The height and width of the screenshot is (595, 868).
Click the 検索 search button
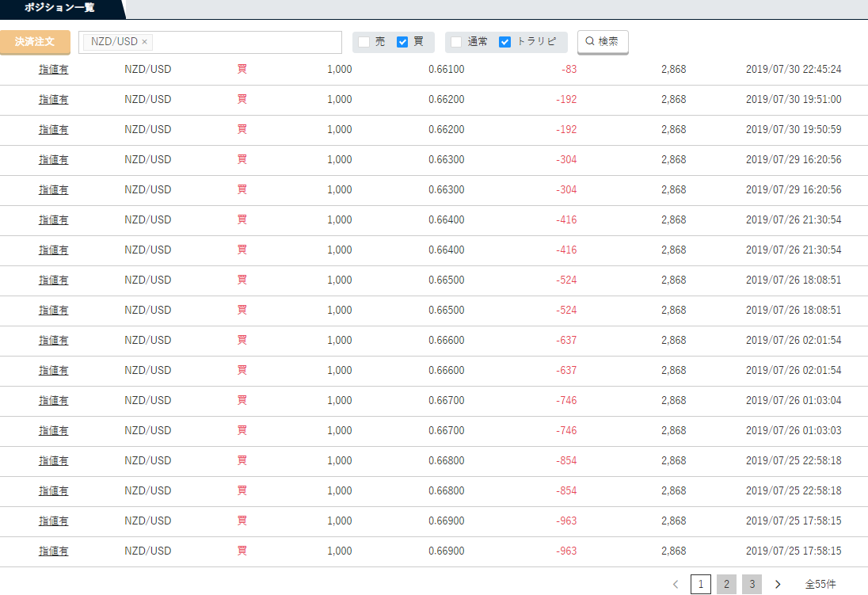click(x=603, y=42)
